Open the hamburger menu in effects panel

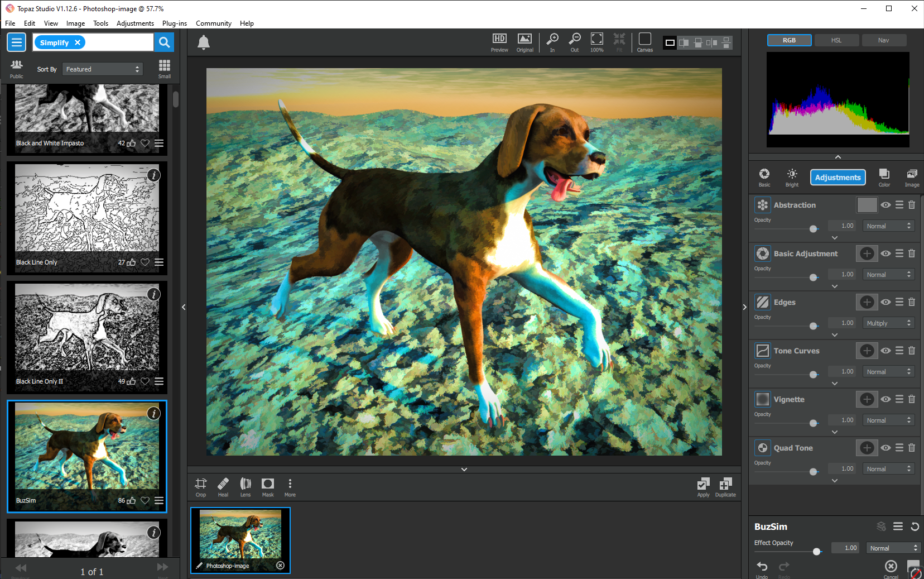point(17,42)
